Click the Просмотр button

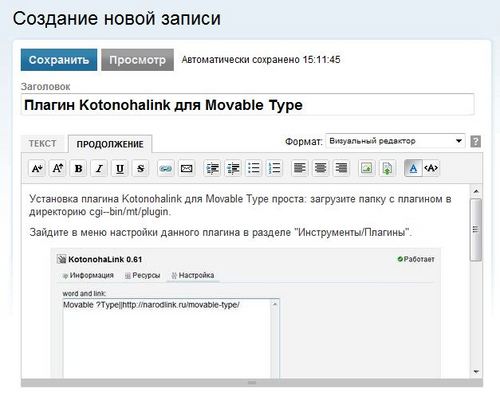(137, 60)
